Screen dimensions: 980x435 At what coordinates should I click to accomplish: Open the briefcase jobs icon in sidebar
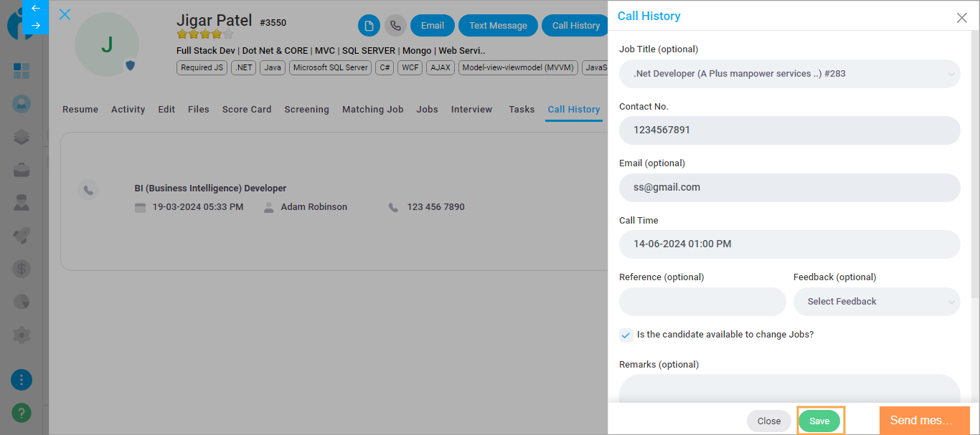(x=22, y=170)
